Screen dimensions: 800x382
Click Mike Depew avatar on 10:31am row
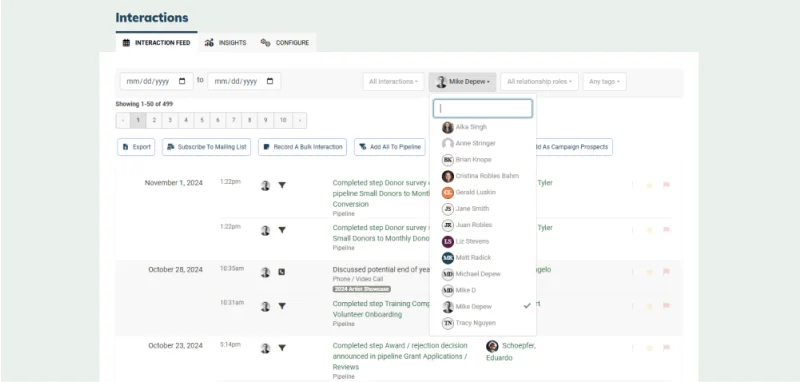point(265,307)
